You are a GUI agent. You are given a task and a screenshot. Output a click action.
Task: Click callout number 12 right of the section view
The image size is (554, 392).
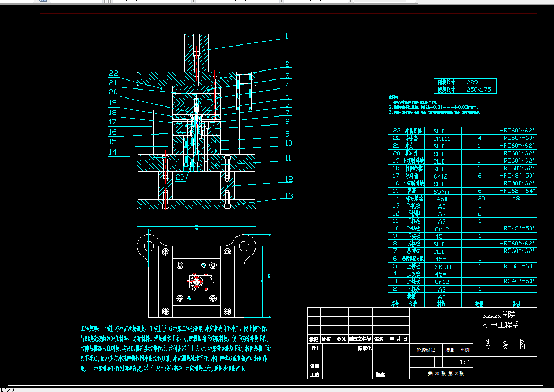pyautogui.click(x=289, y=179)
